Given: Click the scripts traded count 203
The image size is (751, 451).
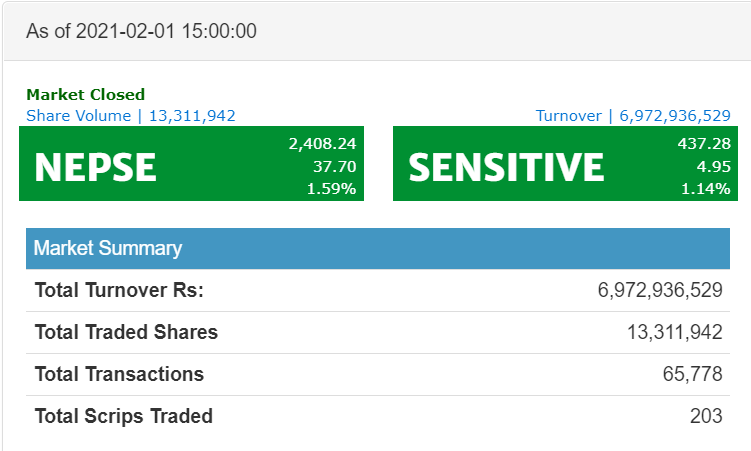Looking at the screenshot, I should (x=706, y=416).
